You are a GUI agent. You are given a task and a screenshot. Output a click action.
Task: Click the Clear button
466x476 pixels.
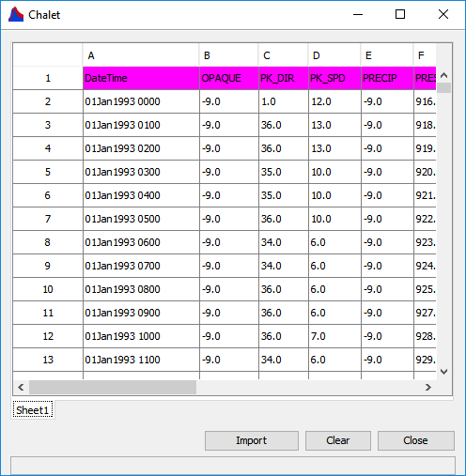[x=338, y=440]
